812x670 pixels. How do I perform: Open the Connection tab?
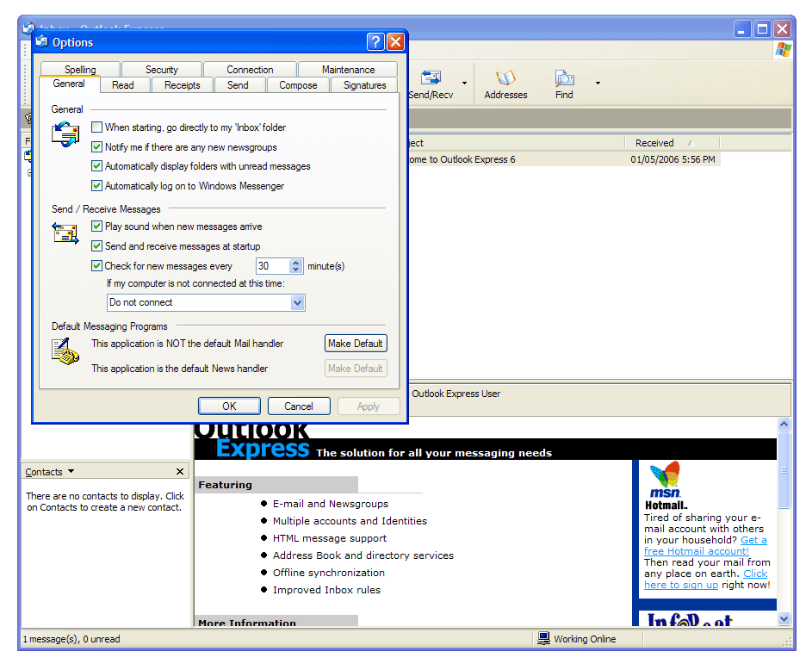(250, 70)
